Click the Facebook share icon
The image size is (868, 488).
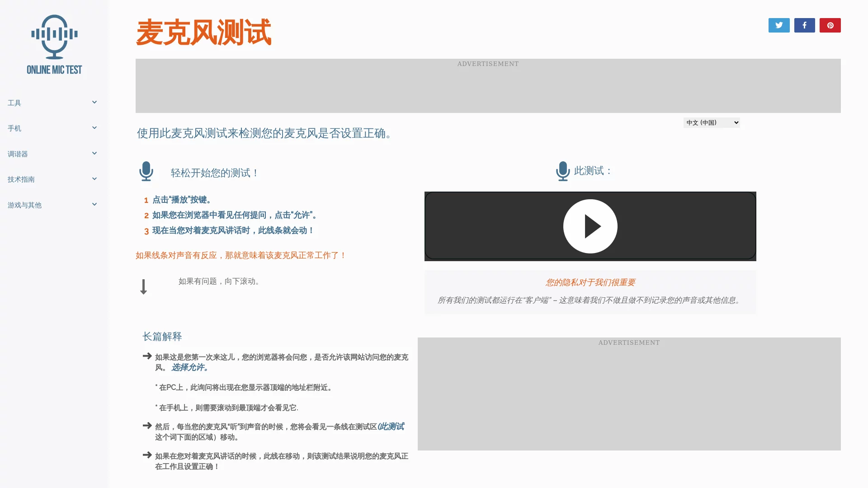[x=804, y=25]
